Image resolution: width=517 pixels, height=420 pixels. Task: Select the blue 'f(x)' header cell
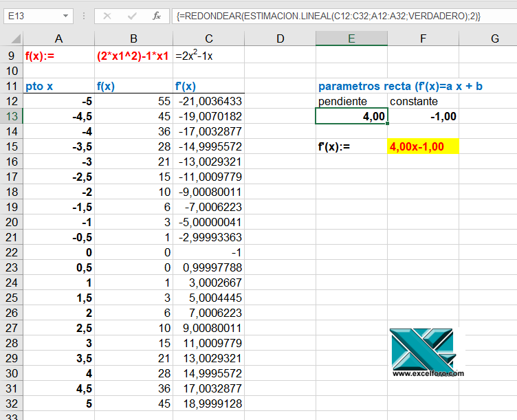[x=133, y=86]
